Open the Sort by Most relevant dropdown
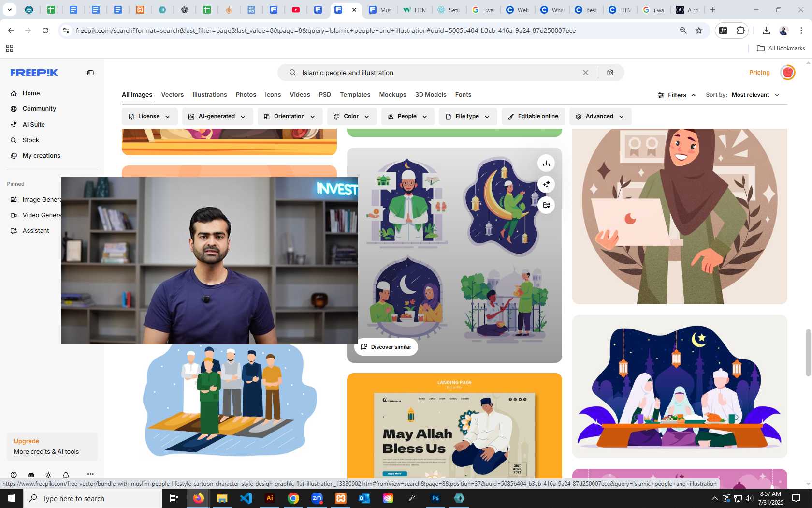This screenshot has height=508, width=812. click(x=755, y=95)
